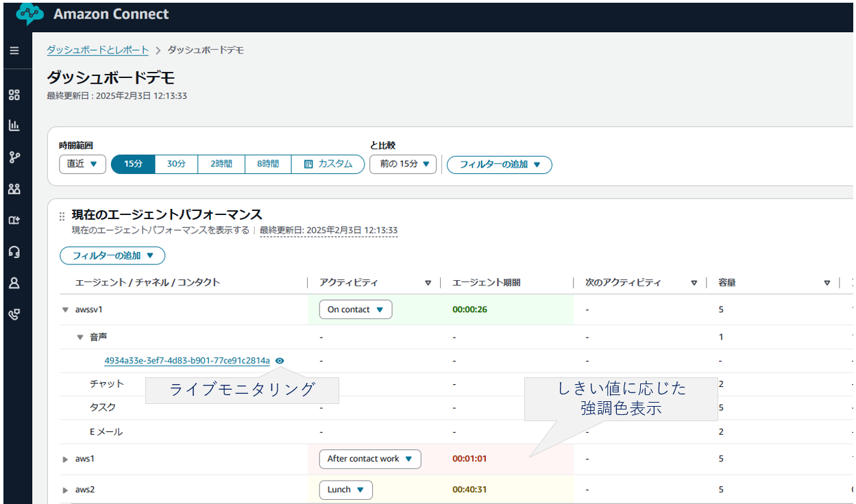Click the チャット channel row
Screen dimensions: 856x504
tap(107, 384)
